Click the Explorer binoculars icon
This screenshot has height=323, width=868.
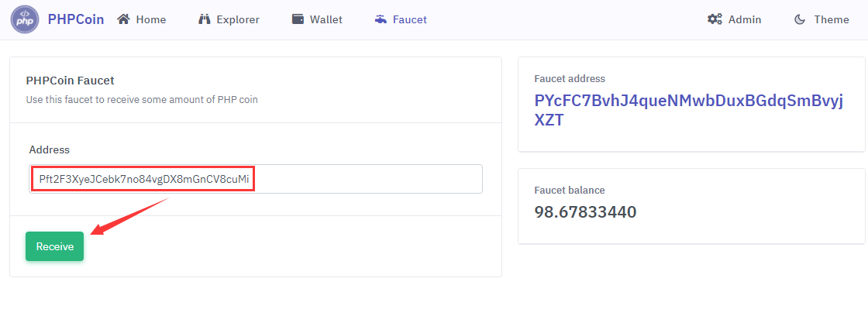(205, 19)
